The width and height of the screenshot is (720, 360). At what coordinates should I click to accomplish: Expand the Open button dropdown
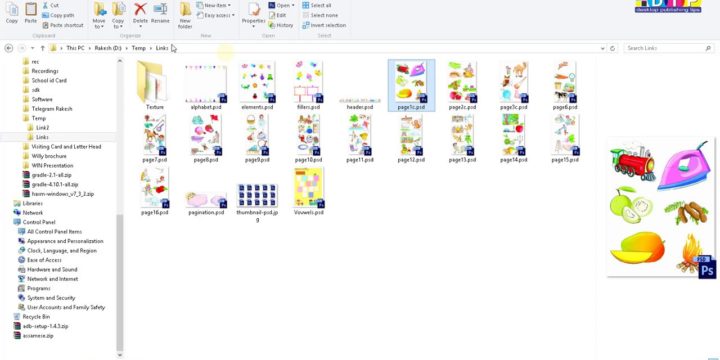tap(292, 6)
